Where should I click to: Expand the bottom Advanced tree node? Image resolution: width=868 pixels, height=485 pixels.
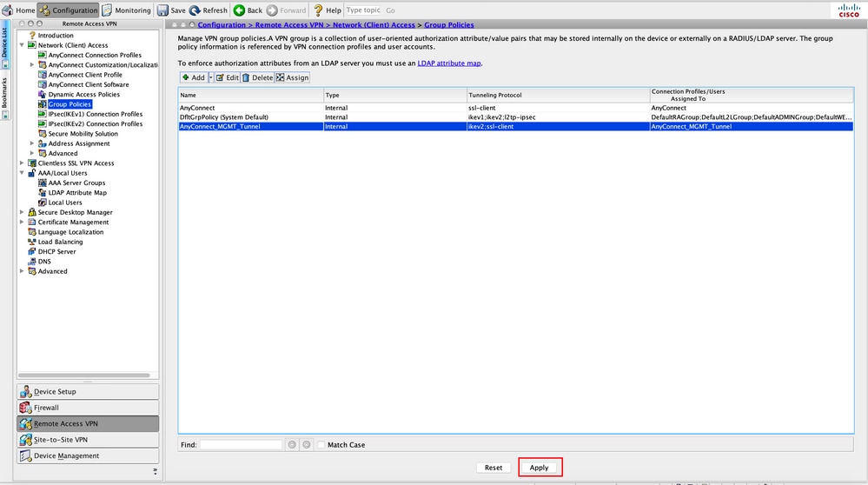click(22, 271)
